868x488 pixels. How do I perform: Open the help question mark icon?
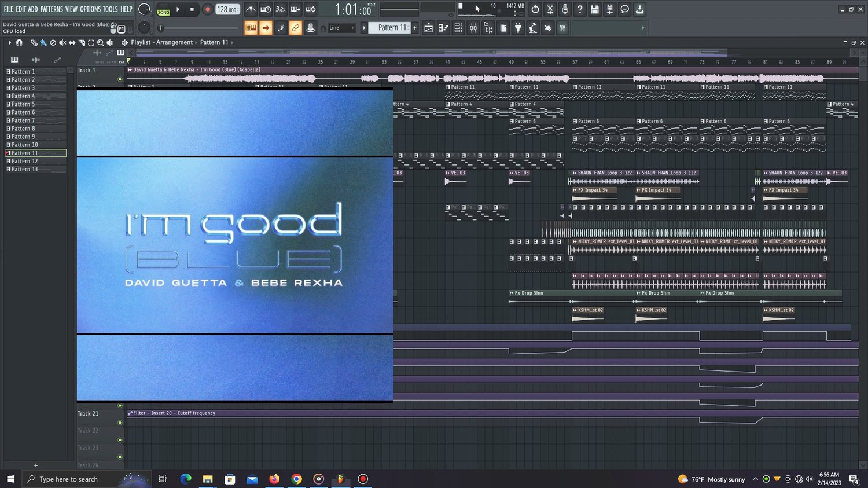coord(580,9)
